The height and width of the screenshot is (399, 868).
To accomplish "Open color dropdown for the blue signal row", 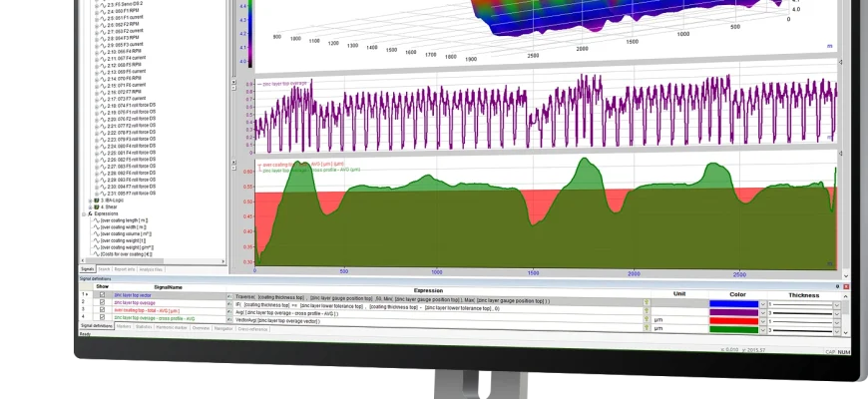I will [x=763, y=303].
